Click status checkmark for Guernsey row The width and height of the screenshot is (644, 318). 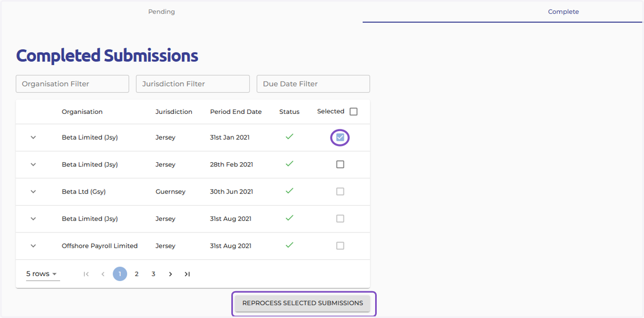pyautogui.click(x=289, y=191)
